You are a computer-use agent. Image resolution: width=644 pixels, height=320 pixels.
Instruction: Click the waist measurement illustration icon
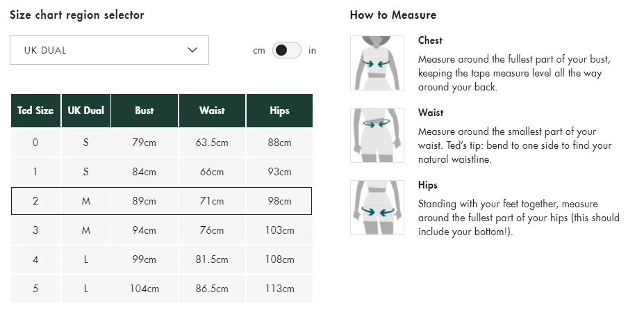[x=377, y=135]
